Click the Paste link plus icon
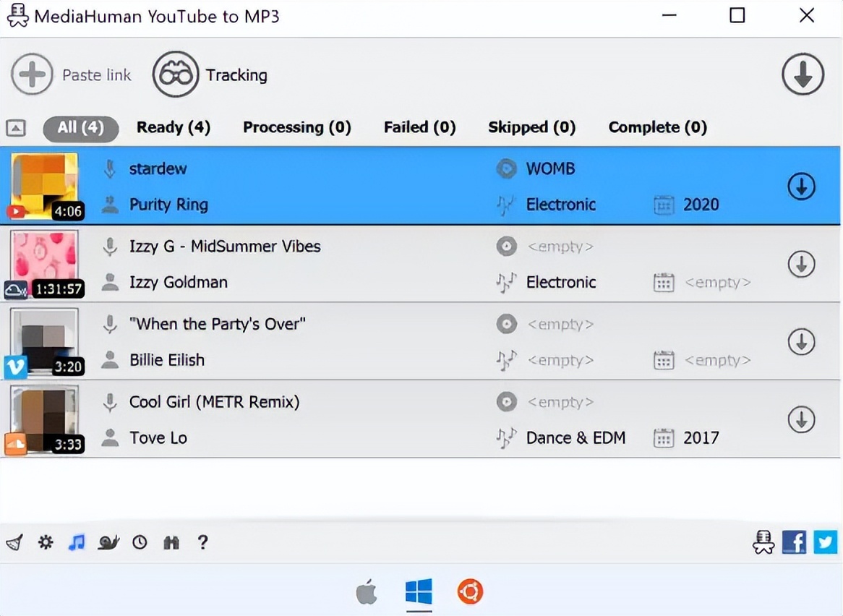Image resolution: width=843 pixels, height=616 pixels. (32, 74)
